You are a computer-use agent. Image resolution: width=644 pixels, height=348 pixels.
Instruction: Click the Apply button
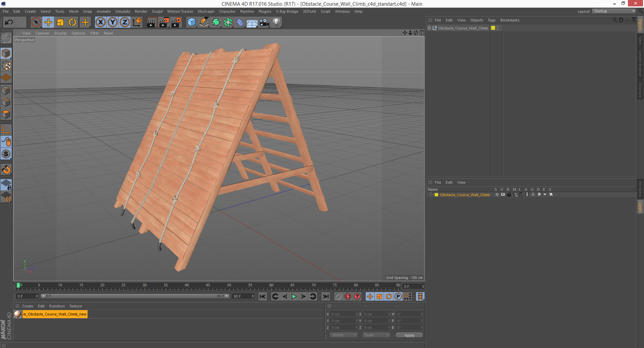click(409, 335)
